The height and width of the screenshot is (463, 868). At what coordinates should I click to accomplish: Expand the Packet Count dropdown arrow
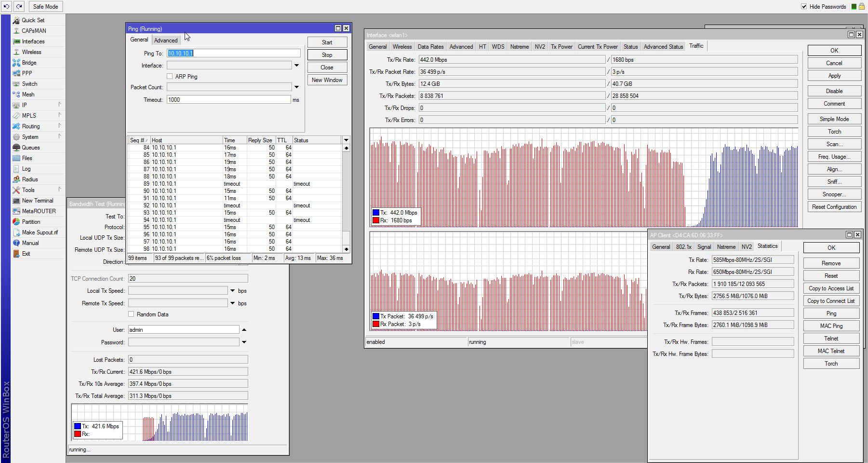[x=296, y=87]
